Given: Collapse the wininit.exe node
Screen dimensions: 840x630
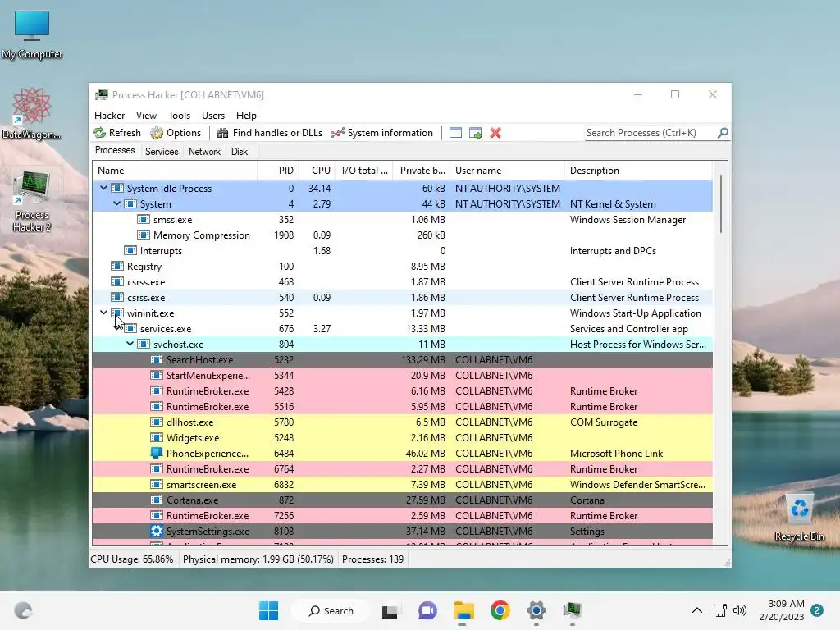Looking at the screenshot, I should (103, 313).
